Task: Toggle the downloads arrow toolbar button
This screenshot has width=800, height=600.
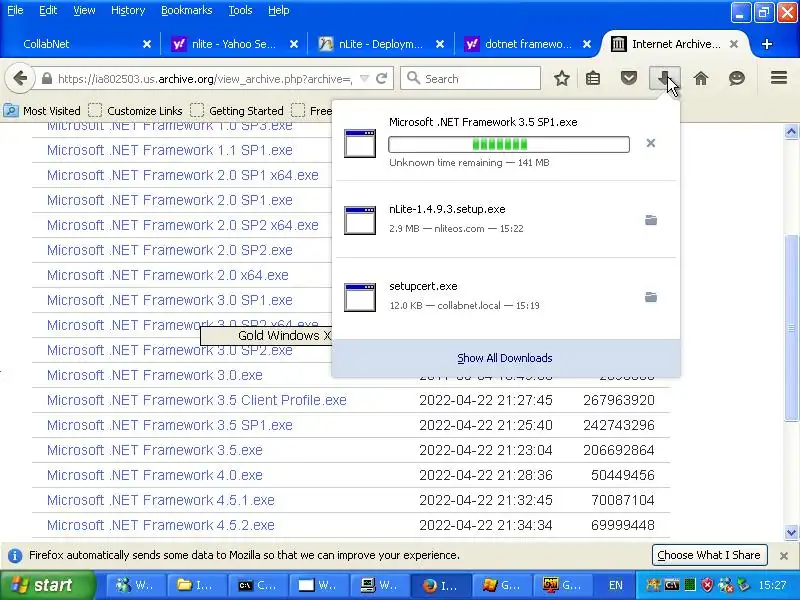Action: pos(664,79)
